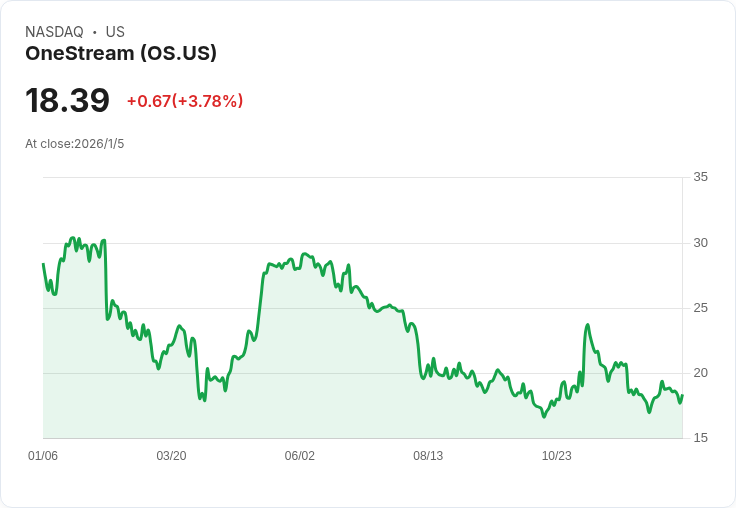Click the chart line's right endpoint

(x=682, y=395)
